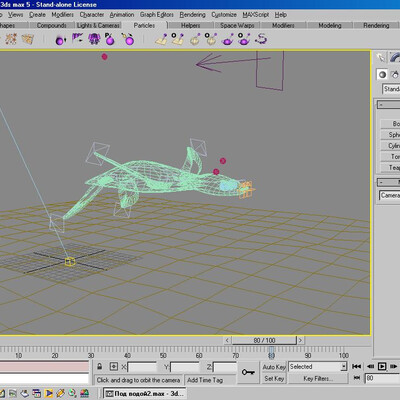Screen dimensions: 400x400
Task: Click the Set Key button
Action: click(274, 379)
